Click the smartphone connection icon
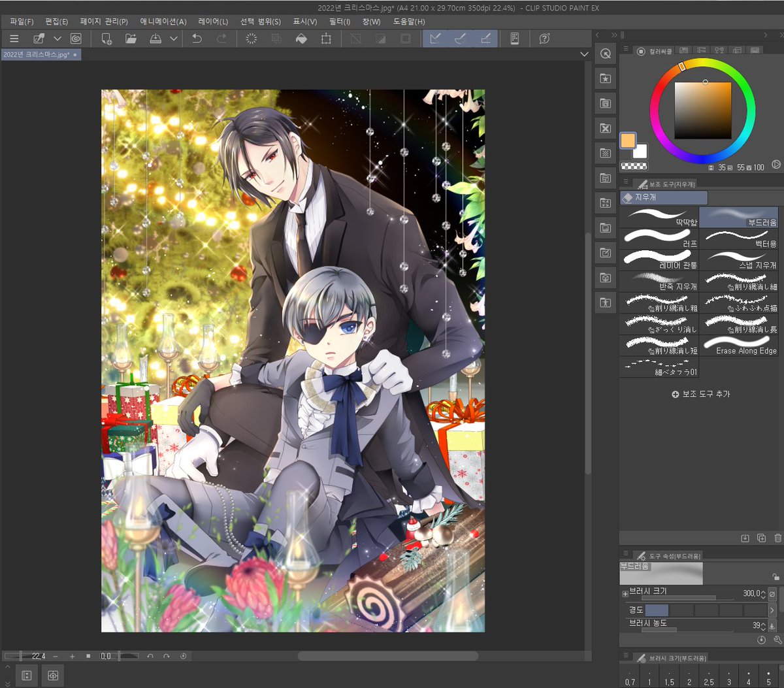Viewport: 784px width, 688px height. [514, 39]
